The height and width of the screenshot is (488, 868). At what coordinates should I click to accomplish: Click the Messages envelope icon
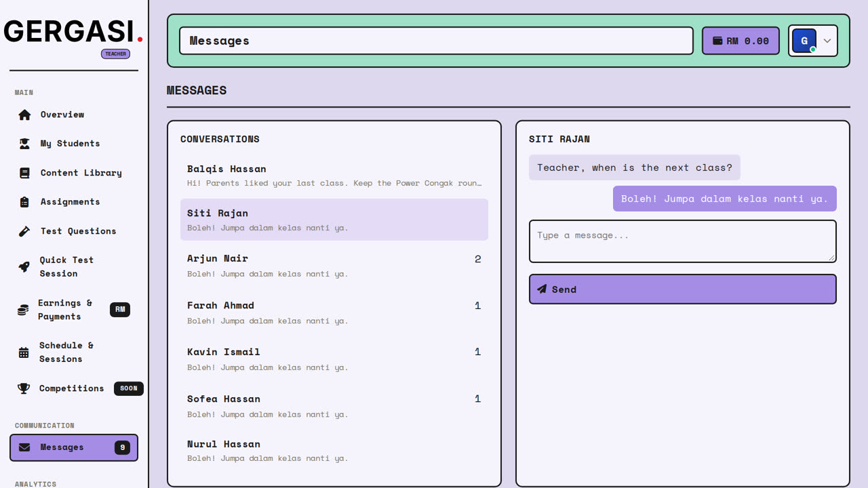pos(24,447)
